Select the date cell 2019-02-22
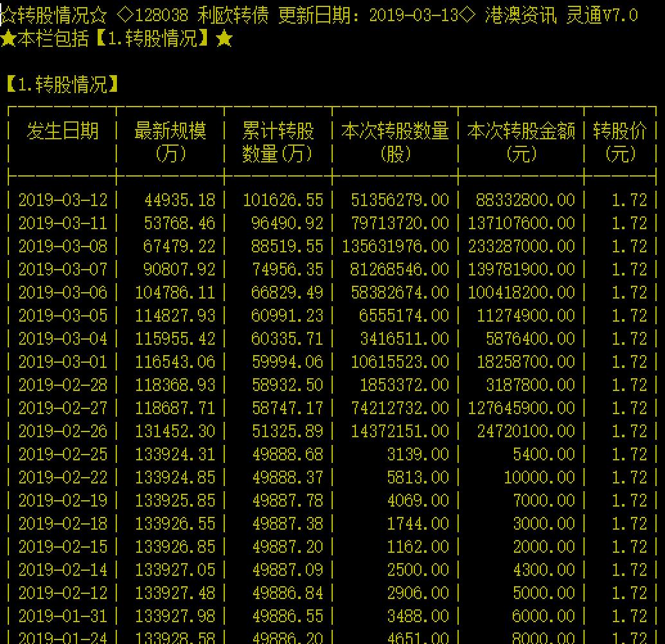 [x=63, y=477]
